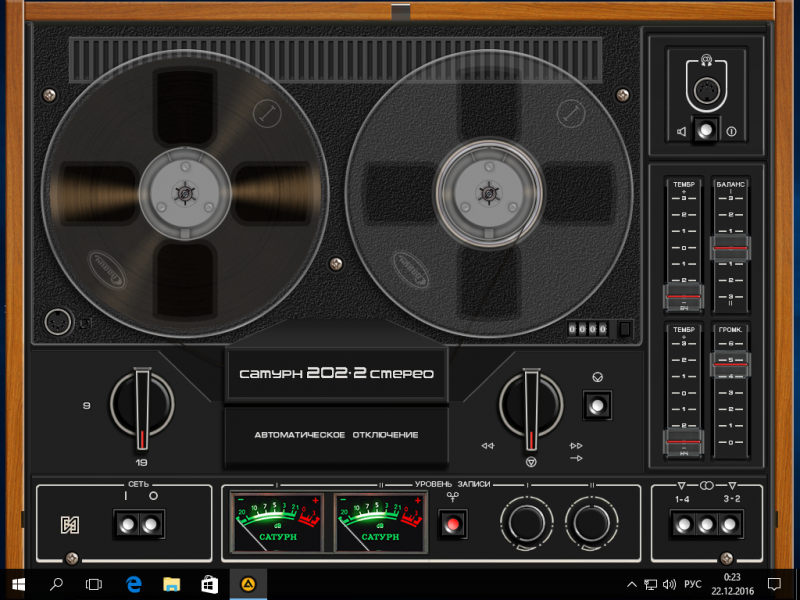This screenshot has height=600, width=800.
Task: Click the upper ТЕМБР slider handle
Action: tap(684, 297)
